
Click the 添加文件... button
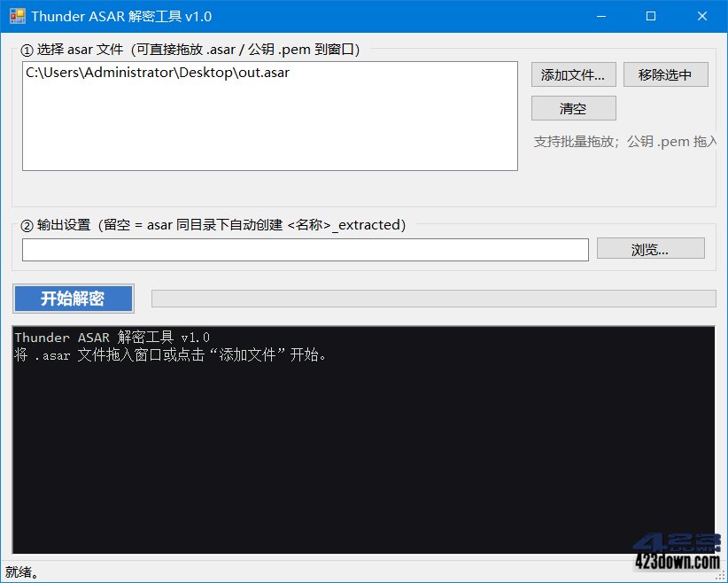(x=573, y=74)
